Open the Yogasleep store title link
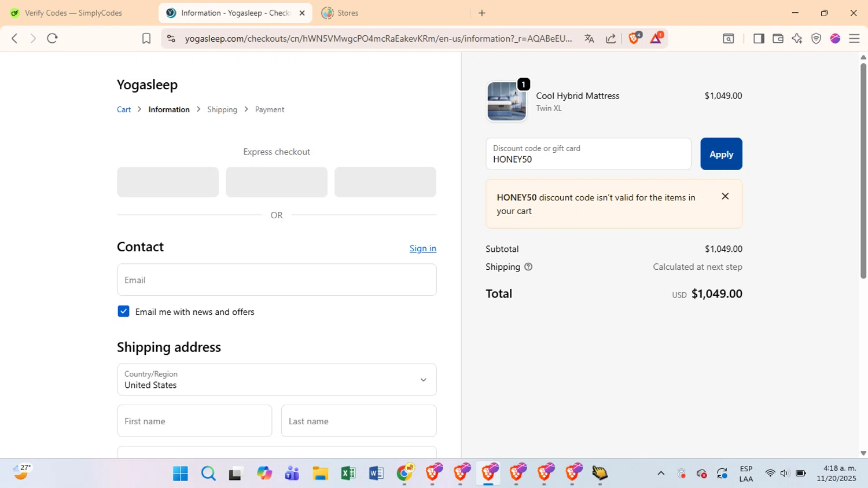This screenshot has height=488, width=868. point(147,85)
